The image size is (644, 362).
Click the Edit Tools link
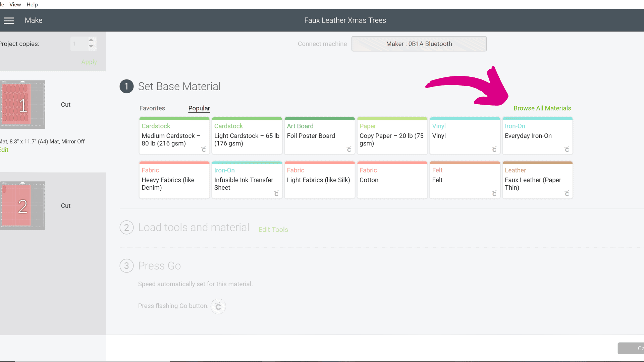coord(273,229)
